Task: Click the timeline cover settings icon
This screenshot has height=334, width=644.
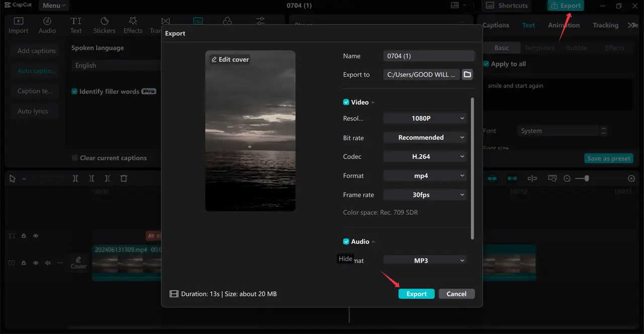Action: pyautogui.click(x=78, y=262)
